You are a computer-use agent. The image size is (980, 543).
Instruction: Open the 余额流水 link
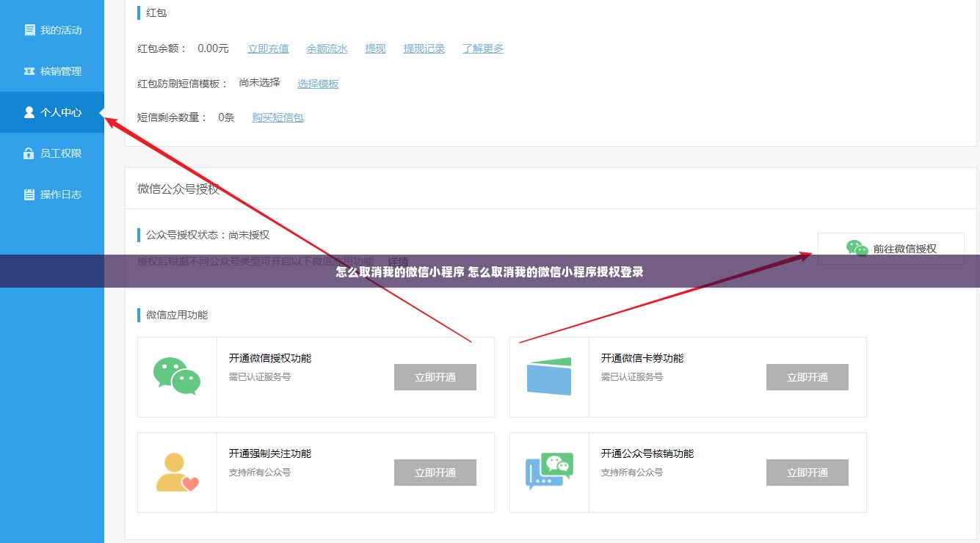pyautogui.click(x=327, y=48)
